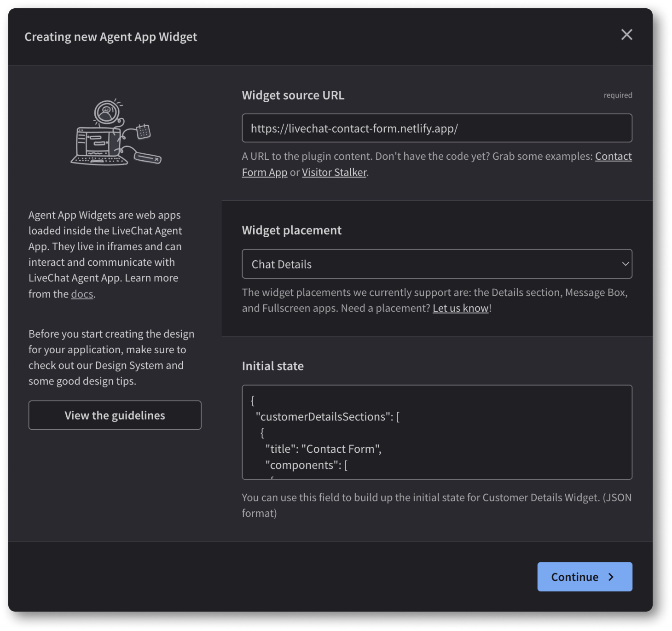Viewport: 672px width, 631px height.
Task: Focus the Widget source URL input field
Action: 437,128
